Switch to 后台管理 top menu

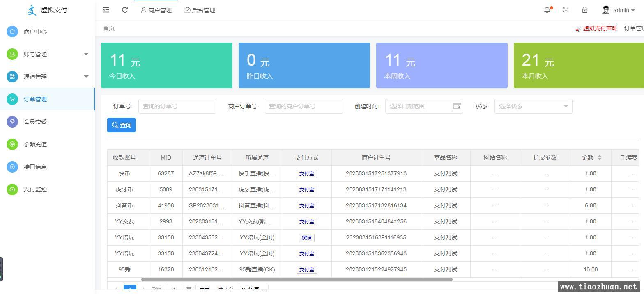coord(200,10)
